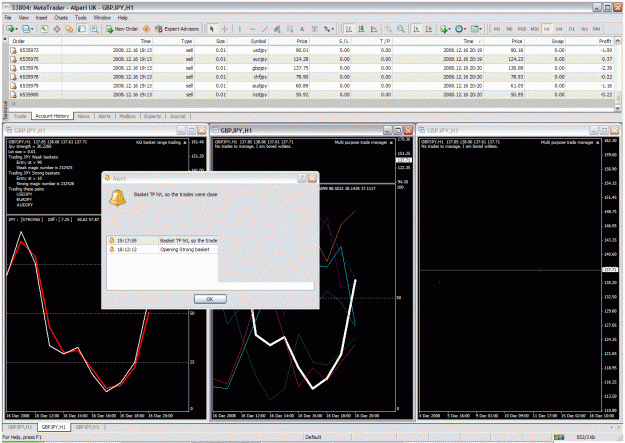The image size is (625, 443).
Task: Click the scroll up arrow beside Profit header
Action: pyautogui.click(x=617, y=41)
